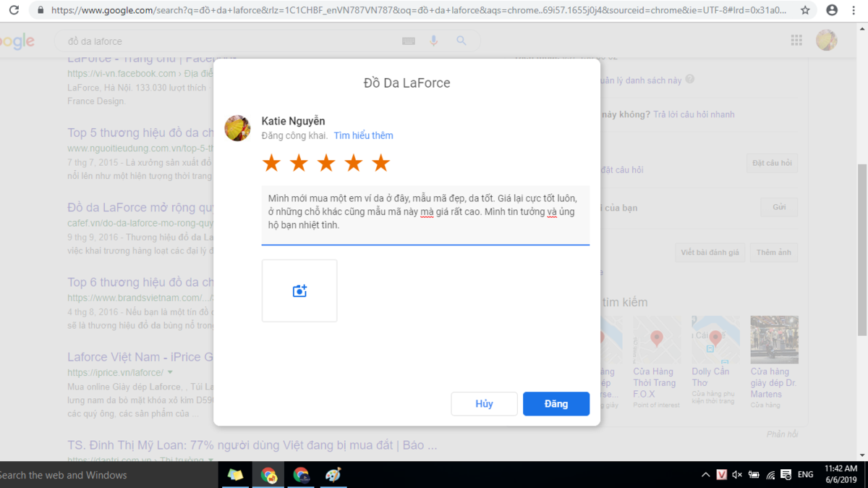Click the page vertical scrollbar
Viewport: 868px width, 488px height.
(862, 250)
